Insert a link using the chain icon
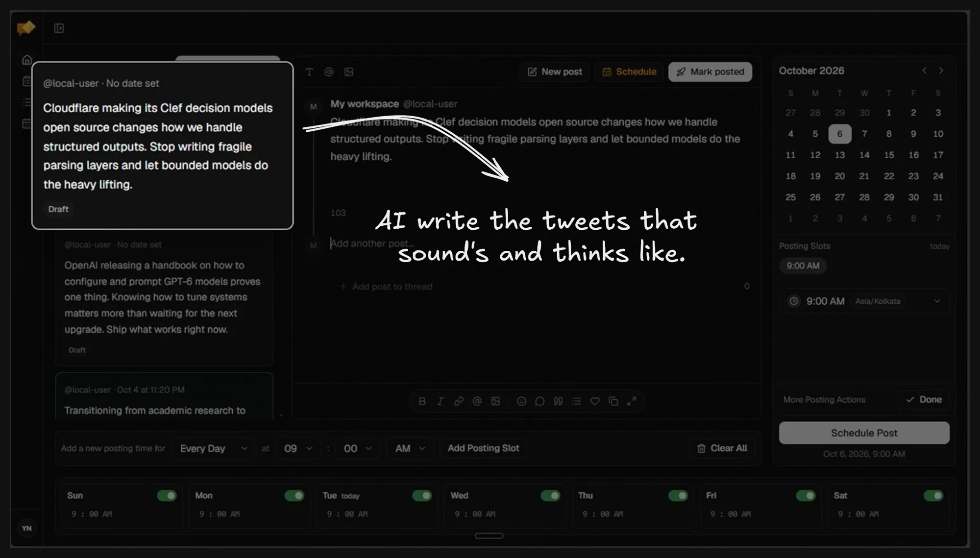Image resolution: width=980 pixels, height=558 pixels. [x=459, y=401]
